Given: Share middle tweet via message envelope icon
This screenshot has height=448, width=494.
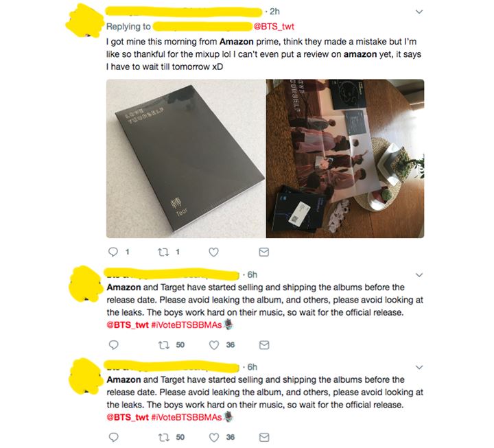Looking at the screenshot, I should 264,345.
